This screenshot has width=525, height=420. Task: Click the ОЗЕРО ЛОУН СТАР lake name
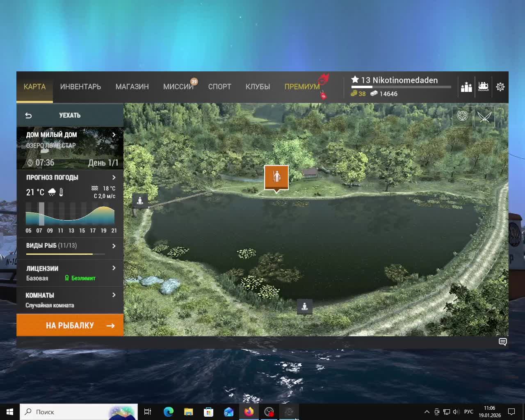(51, 146)
